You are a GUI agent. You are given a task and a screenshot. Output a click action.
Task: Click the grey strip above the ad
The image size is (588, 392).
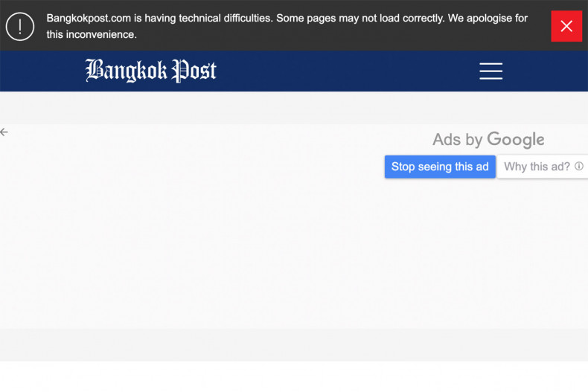point(294,108)
